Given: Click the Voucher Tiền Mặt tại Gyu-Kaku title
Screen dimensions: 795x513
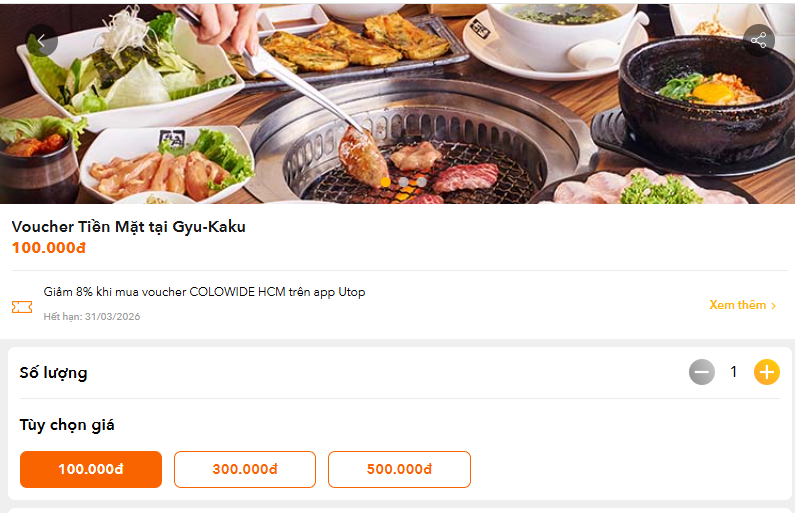Looking at the screenshot, I should click(x=129, y=227).
